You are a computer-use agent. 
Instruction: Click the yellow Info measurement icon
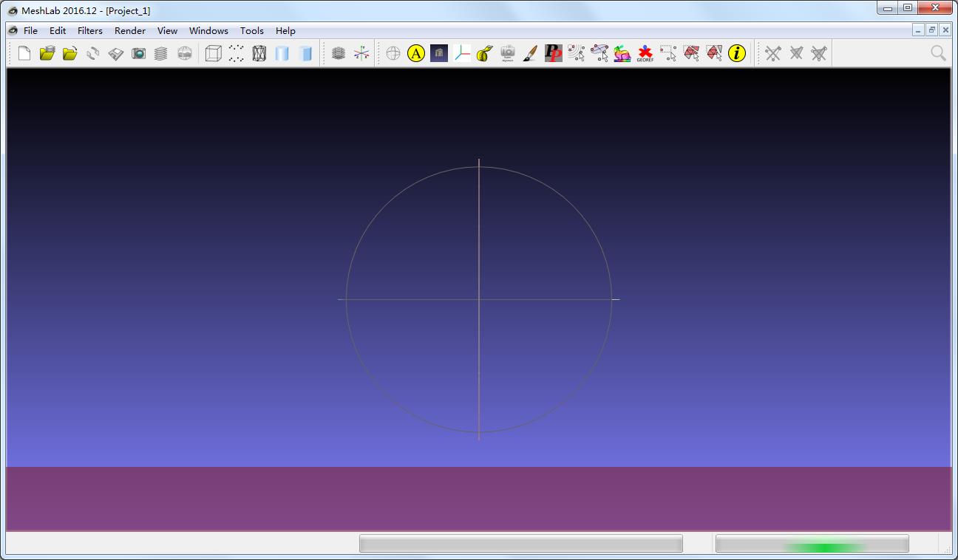(736, 52)
